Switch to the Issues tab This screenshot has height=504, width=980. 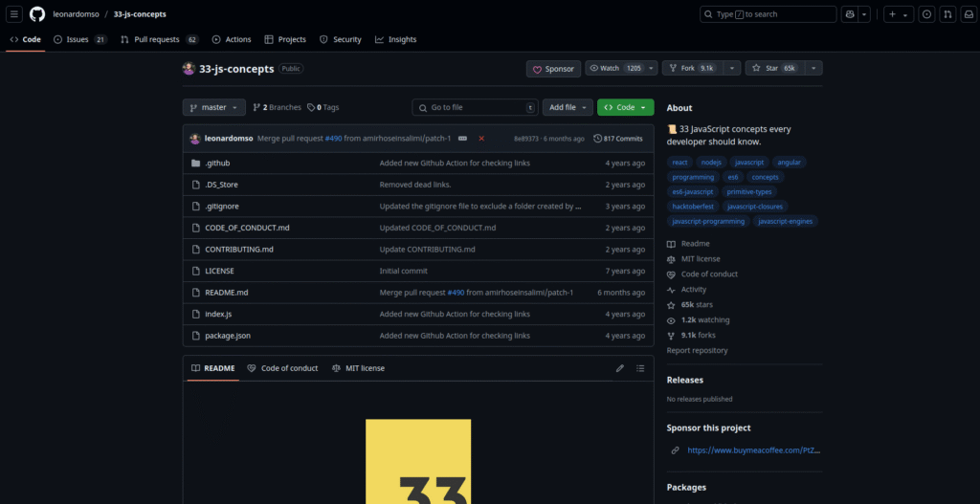tap(80, 39)
